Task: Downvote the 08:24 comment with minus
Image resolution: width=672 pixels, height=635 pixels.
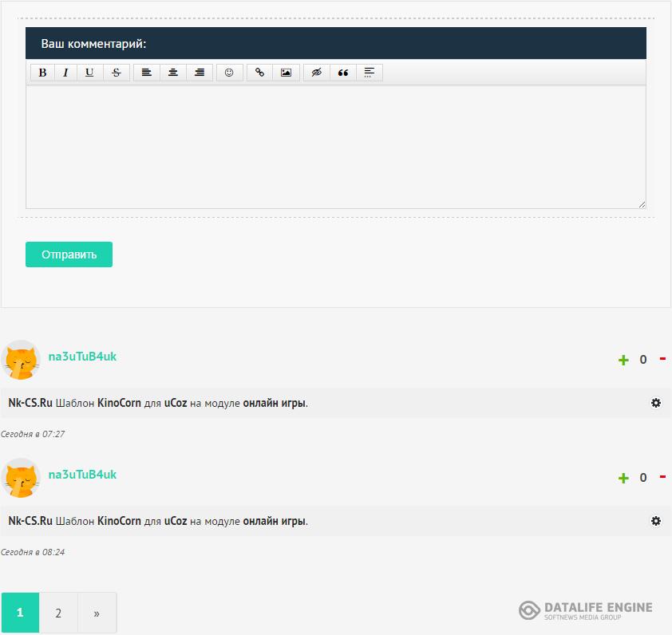Action: click(x=662, y=477)
